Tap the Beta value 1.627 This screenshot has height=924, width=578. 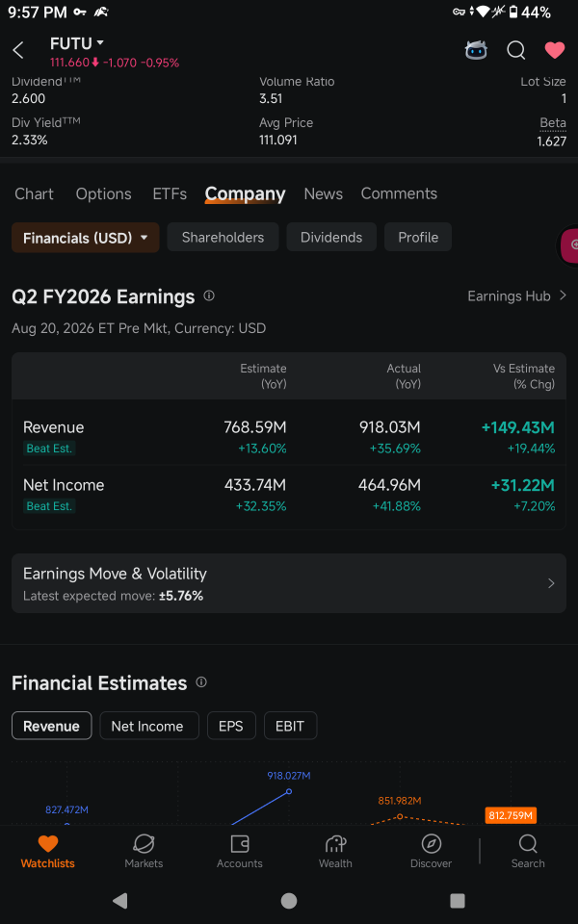pos(551,141)
